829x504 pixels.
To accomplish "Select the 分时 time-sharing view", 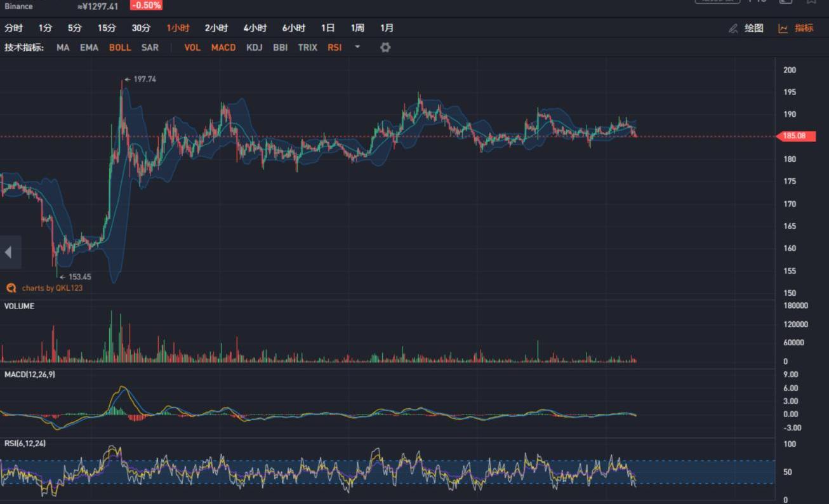I will [x=13, y=28].
